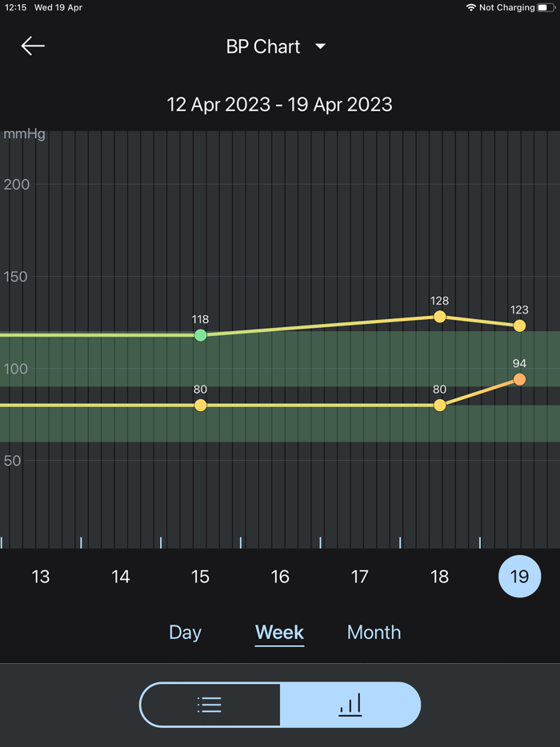560x747 pixels.
Task: Select the 123 reading marker for April 19
Action: click(519, 326)
